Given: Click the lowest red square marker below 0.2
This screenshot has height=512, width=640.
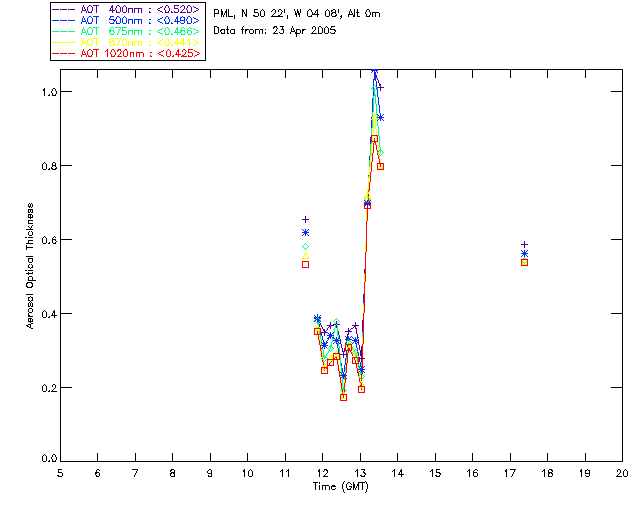Looking at the screenshot, I should point(343,397).
